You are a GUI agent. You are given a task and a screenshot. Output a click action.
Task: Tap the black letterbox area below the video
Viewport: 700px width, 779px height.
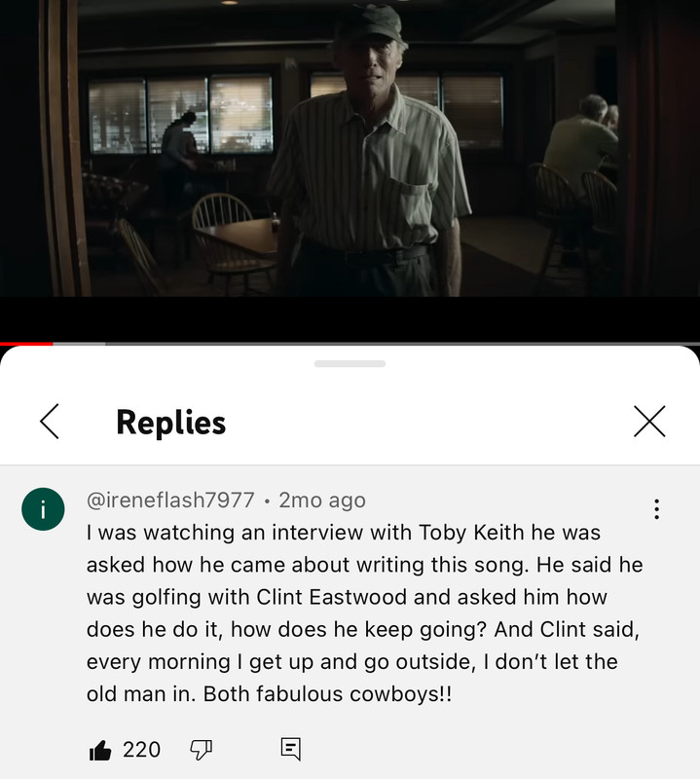click(x=350, y=319)
